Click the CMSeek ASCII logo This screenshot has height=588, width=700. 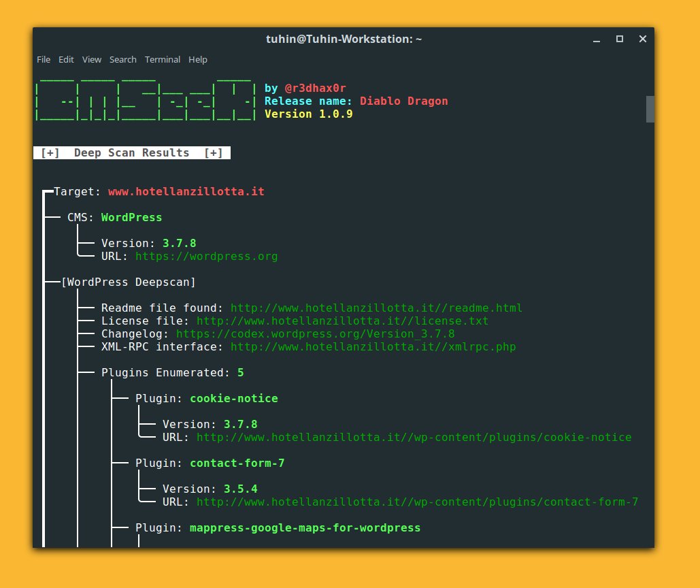(x=146, y=101)
